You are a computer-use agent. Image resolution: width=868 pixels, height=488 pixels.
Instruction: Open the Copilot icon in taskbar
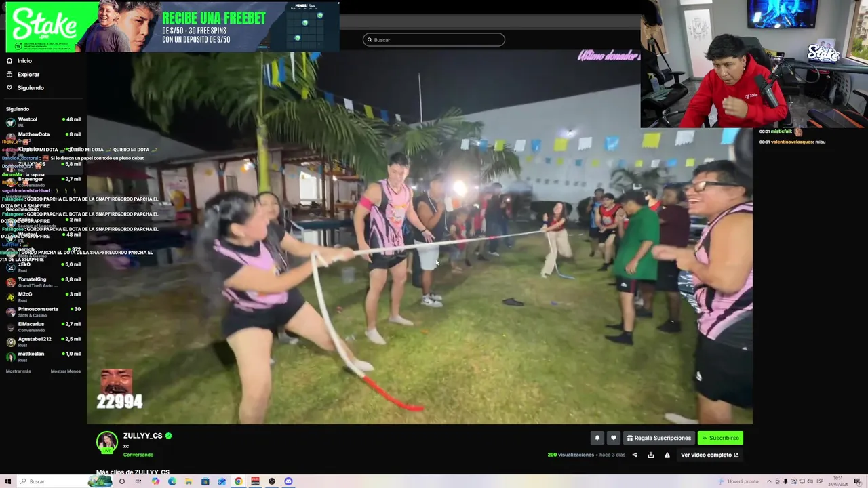click(x=155, y=481)
